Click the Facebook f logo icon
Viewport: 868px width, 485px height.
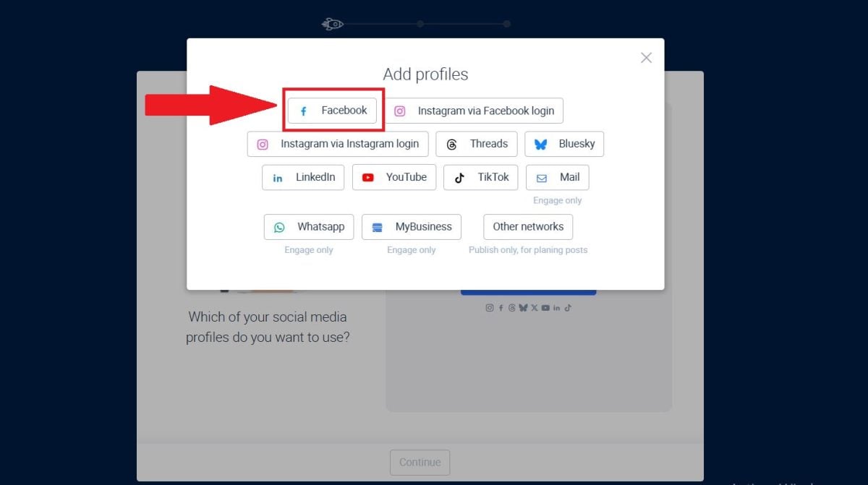pyautogui.click(x=304, y=111)
